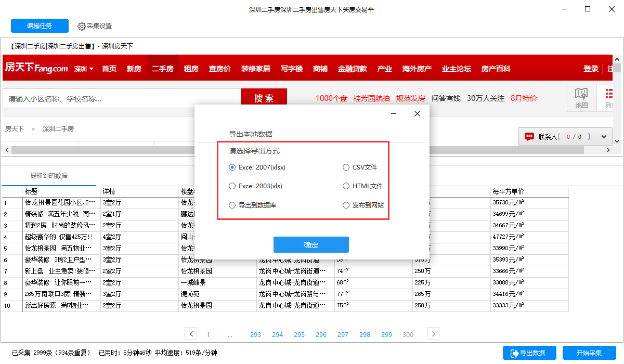This screenshot has width=624, height=364.
Task: Choose HTML文件 export option
Action: click(x=363, y=186)
